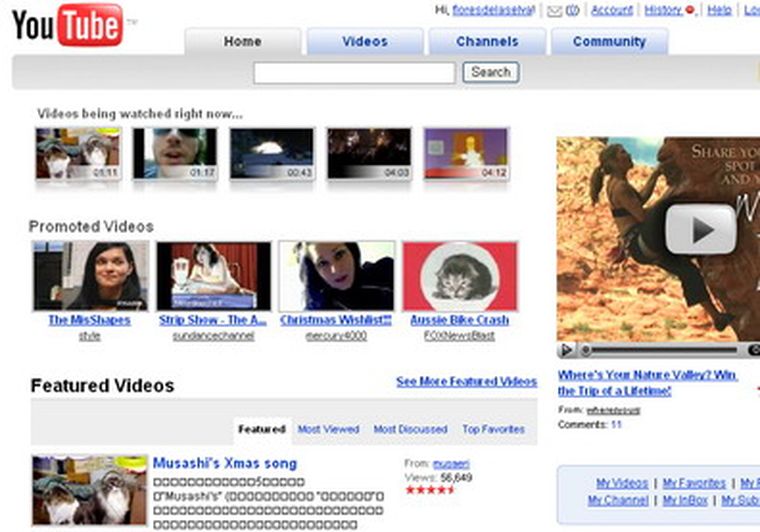Go to the Community tab
The image size is (760, 532).
[609, 41]
